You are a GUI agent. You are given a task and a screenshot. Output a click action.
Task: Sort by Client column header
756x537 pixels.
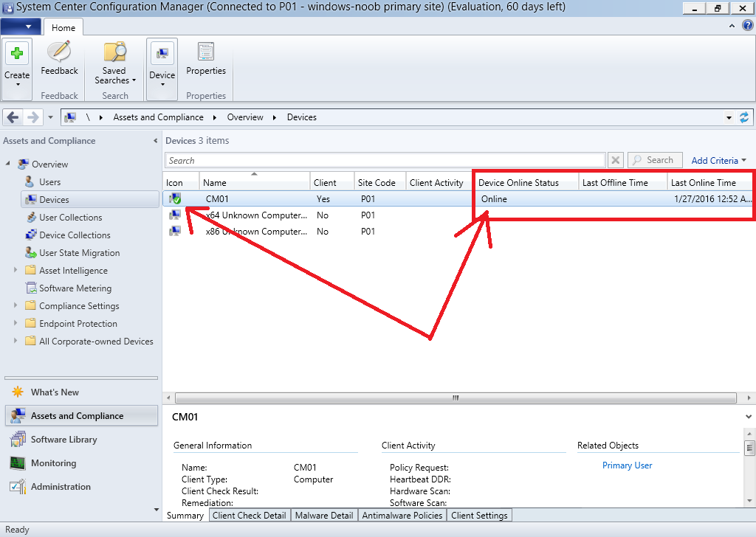point(332,182)
